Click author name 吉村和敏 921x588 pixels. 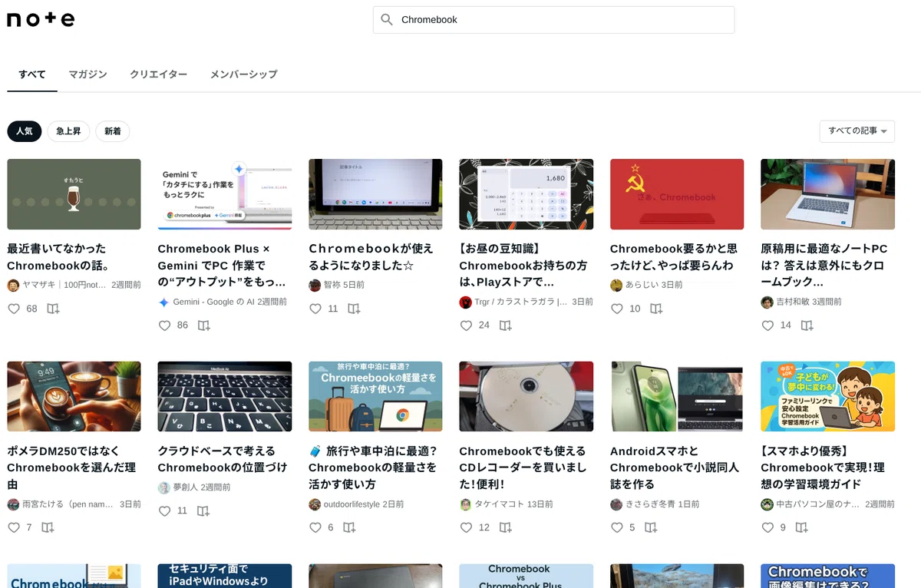point(793,302)
